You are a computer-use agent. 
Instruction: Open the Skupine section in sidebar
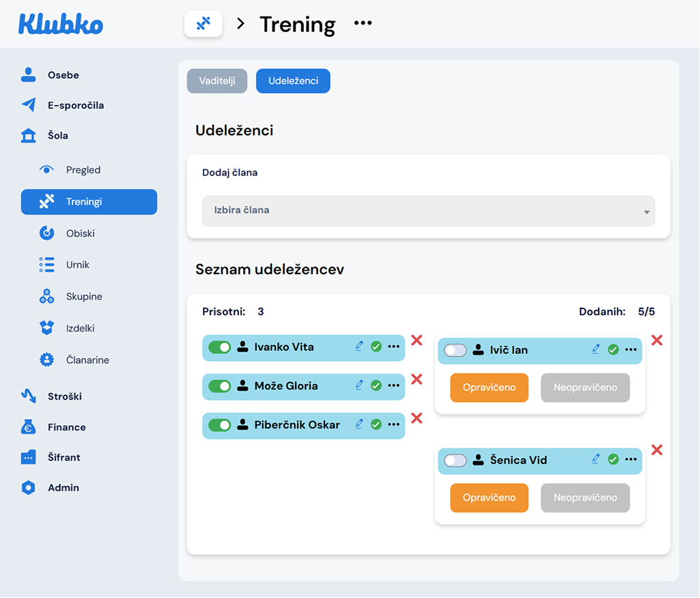coord(84,297)
